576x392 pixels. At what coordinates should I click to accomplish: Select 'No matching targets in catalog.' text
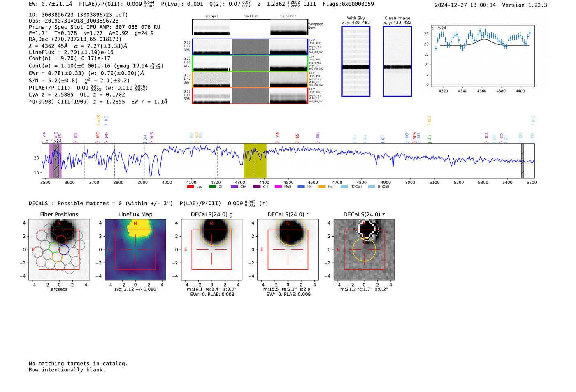[x=78, y=364]
